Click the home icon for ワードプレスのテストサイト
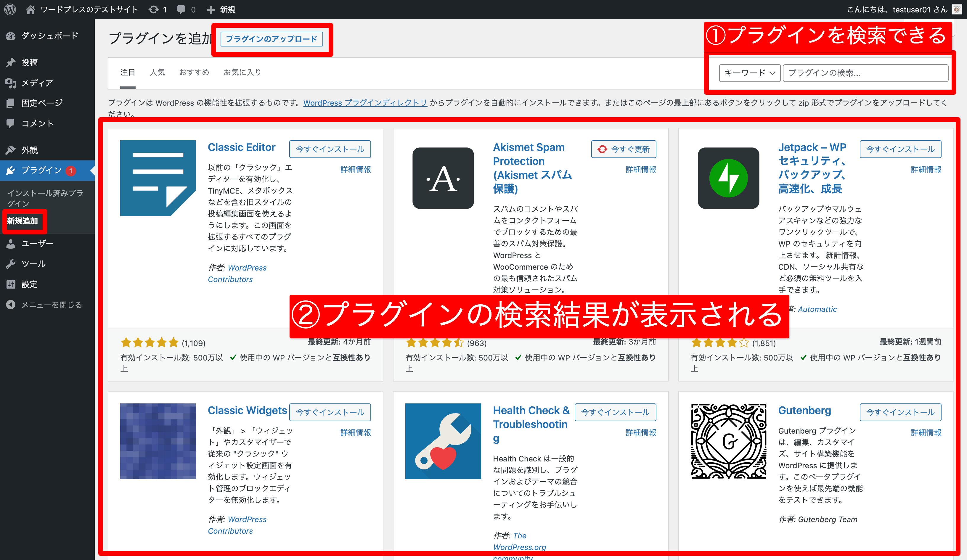This screenshot has width=967, height=560. point(31,9)
